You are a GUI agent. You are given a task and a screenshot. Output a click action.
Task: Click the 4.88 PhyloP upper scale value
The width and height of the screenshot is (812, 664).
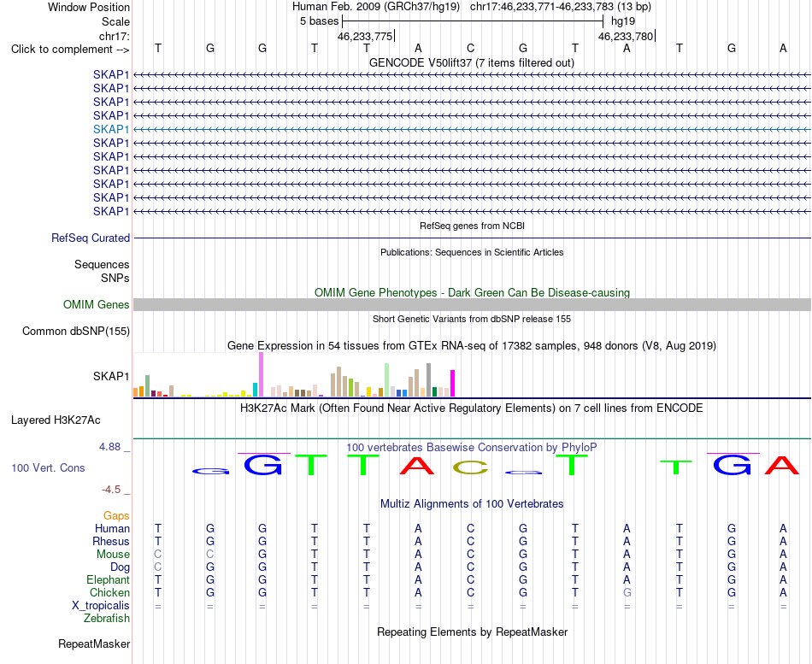(x=109, y=446)
